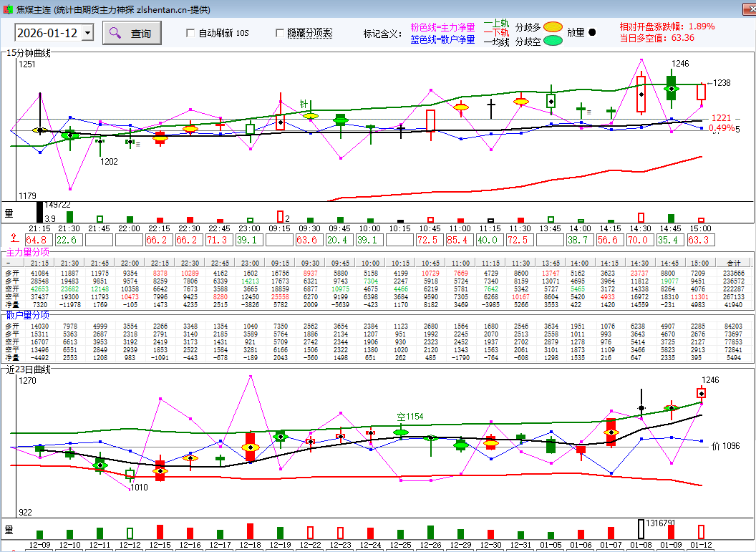The height and width of the screenshot is (552, 756).
Task: Click the 85.4 value box
Action: coord(460,240)
